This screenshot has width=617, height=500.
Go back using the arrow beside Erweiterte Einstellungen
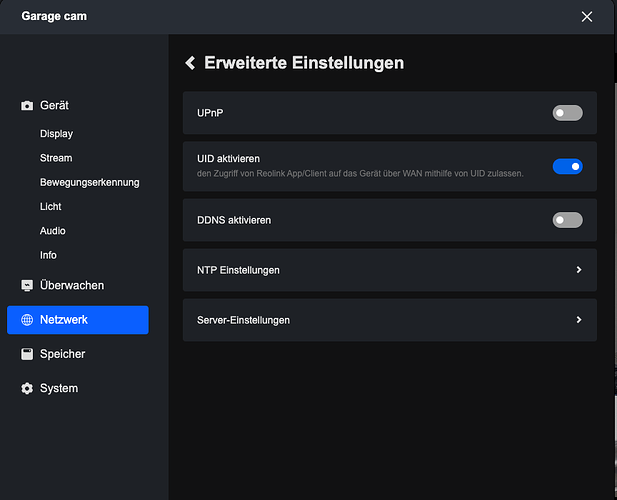pyautogui.click(x=190, y=63)
